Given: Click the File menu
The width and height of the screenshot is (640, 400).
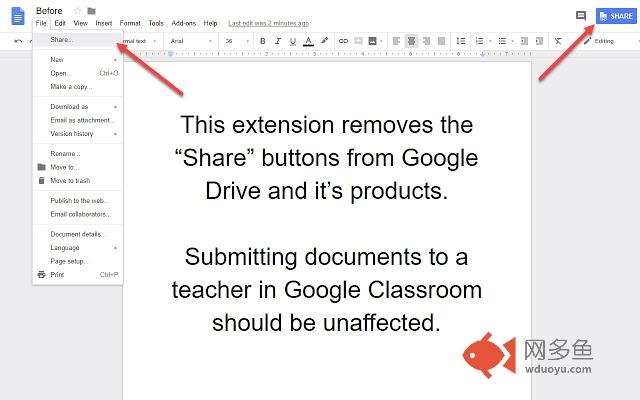Looking at the screenshot, I should click(x=41, y=23).
